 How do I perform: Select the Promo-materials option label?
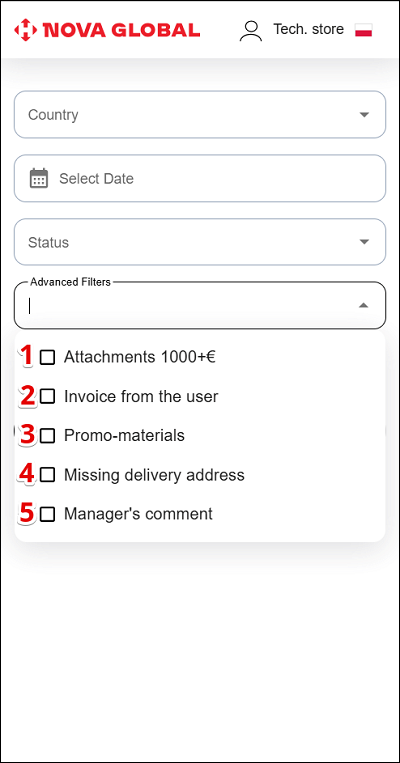125,436
